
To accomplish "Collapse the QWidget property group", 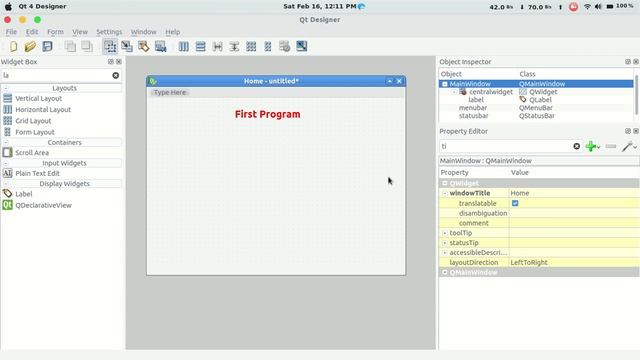I will point(445,183).
